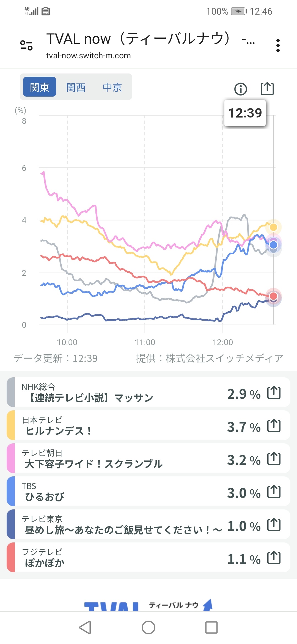Tap the tval-now.switch-m.com address bar
This screenshot has width=297, height=644.
89,56
